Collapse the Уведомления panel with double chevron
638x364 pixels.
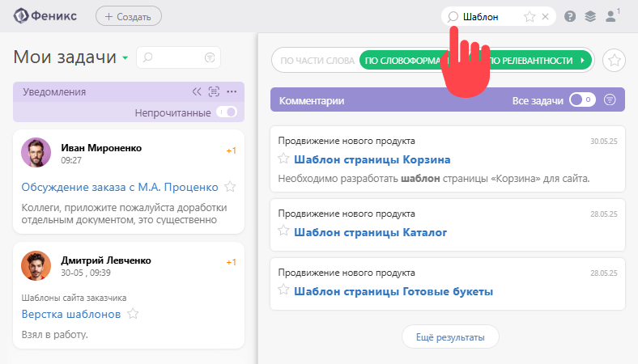(x=197, y=91)
